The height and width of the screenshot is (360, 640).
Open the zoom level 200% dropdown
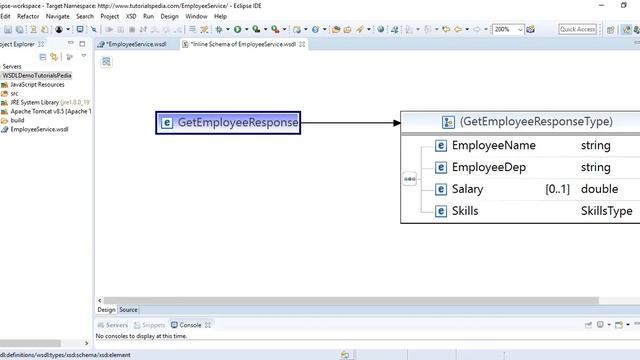click(520, 29)
